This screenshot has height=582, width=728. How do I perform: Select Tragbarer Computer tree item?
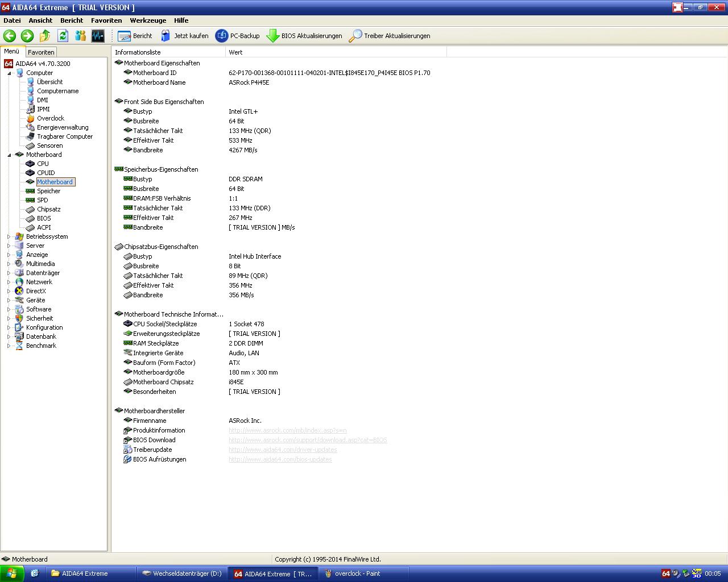pos(65,136)
